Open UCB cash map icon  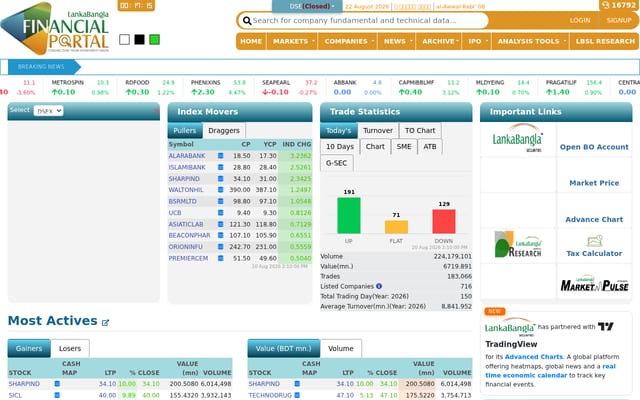pyautogui.click(x=220, y=213)
